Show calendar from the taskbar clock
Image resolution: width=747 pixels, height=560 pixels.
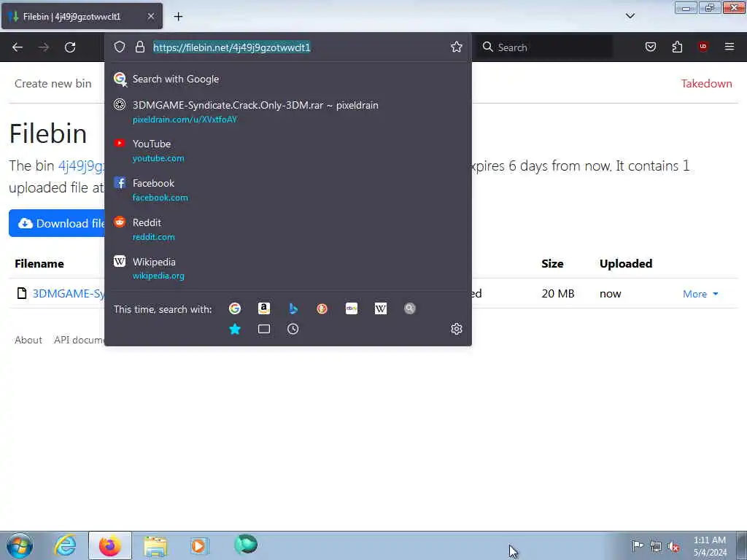pos(710,546)
